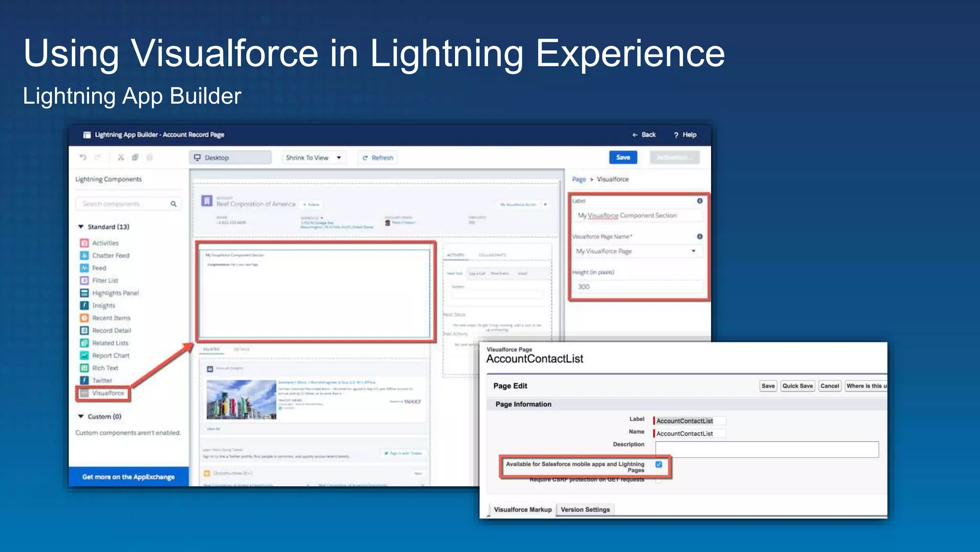Click the search magnifier in components search
Screen dimensions: 980x552
click(173, 204)
